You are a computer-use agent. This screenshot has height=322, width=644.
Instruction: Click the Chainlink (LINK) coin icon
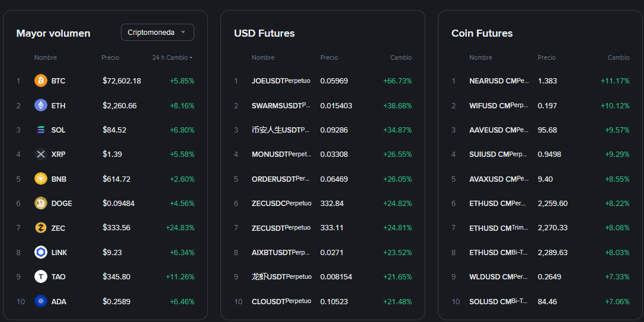[41, 252]
